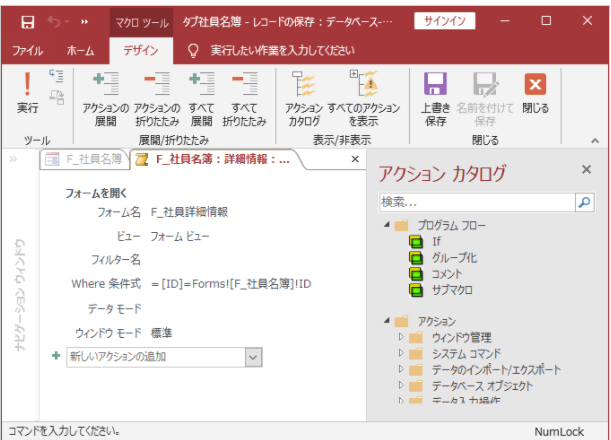Viewport: 611px width, 440px height.
Task: Click the Save icon in quick access toolbar
Action: point(27,22)
